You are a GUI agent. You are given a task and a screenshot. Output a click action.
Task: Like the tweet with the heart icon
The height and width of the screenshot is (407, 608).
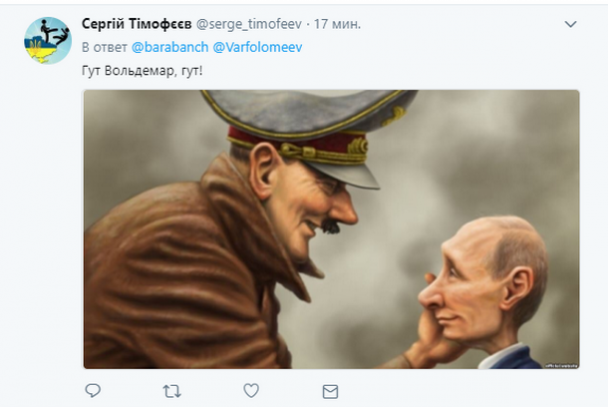(x=251, y=390)
